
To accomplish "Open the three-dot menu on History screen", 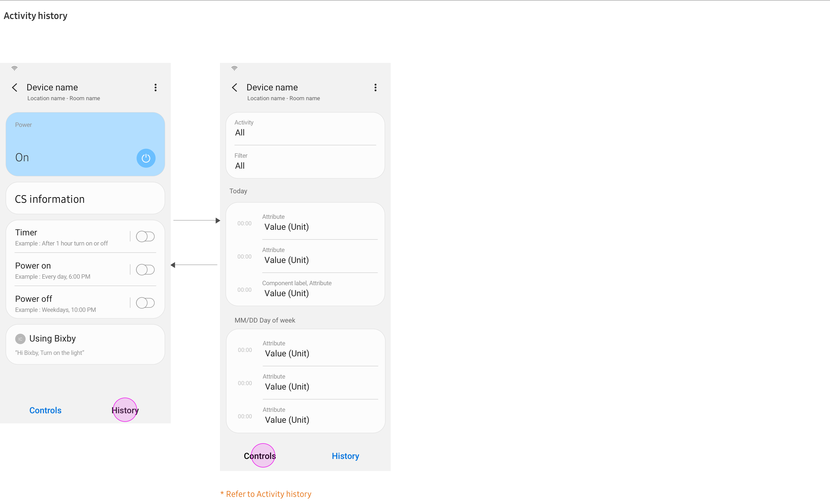I will (375, 87).
